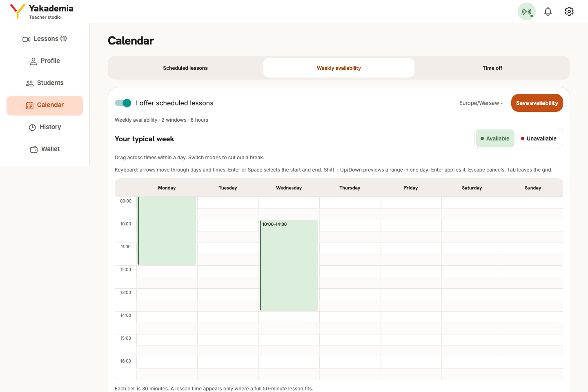Select Monday morning availability block
This screenshot has height=392, width=588.
pyautogui.click(x=167, y=231)
